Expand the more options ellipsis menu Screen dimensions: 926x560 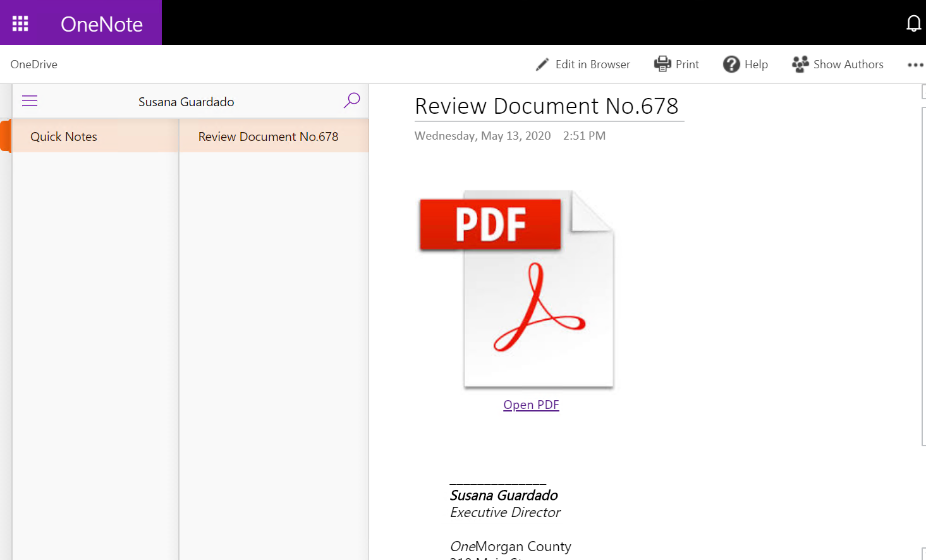(x=915, y=64)
